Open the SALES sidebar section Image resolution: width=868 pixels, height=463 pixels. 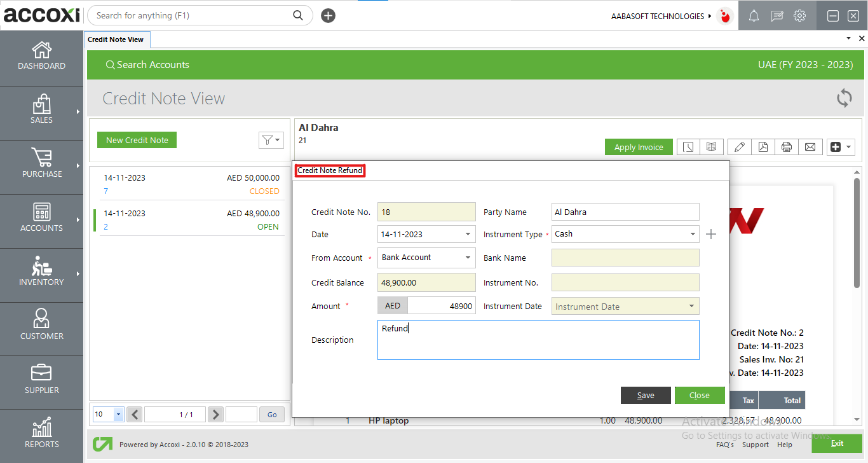(41, 113)
